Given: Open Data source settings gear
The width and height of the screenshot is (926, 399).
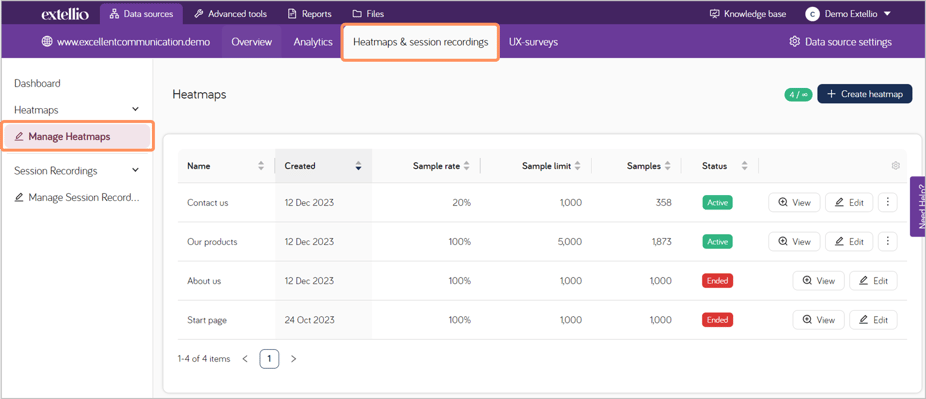Looking at the screenshot, I should tap(794, 42).
